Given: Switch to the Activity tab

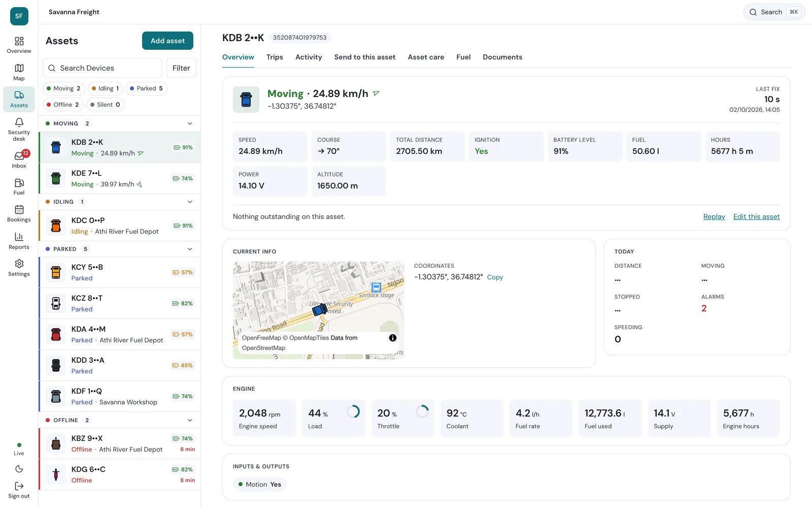Looking at the screenshot, I should (309, 57).
